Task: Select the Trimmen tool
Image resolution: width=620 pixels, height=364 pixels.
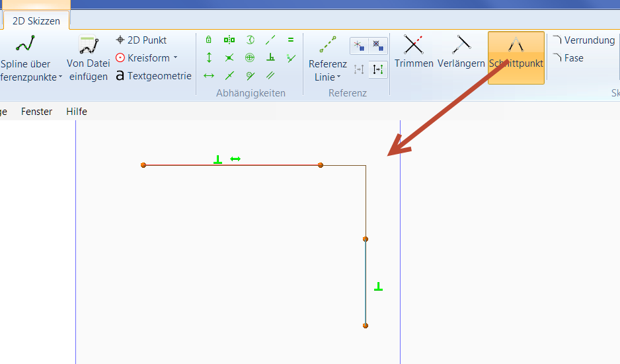Action: point(414,52)
